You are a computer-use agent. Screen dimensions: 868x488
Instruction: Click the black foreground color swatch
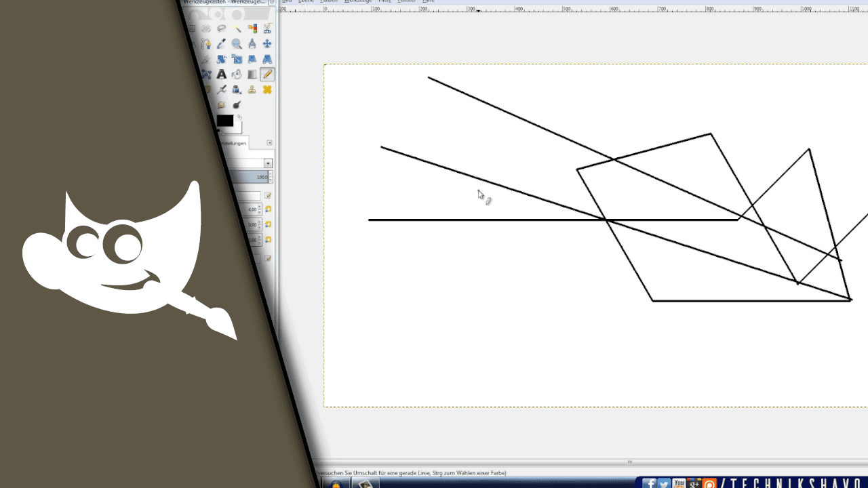[x=224, y=121]
